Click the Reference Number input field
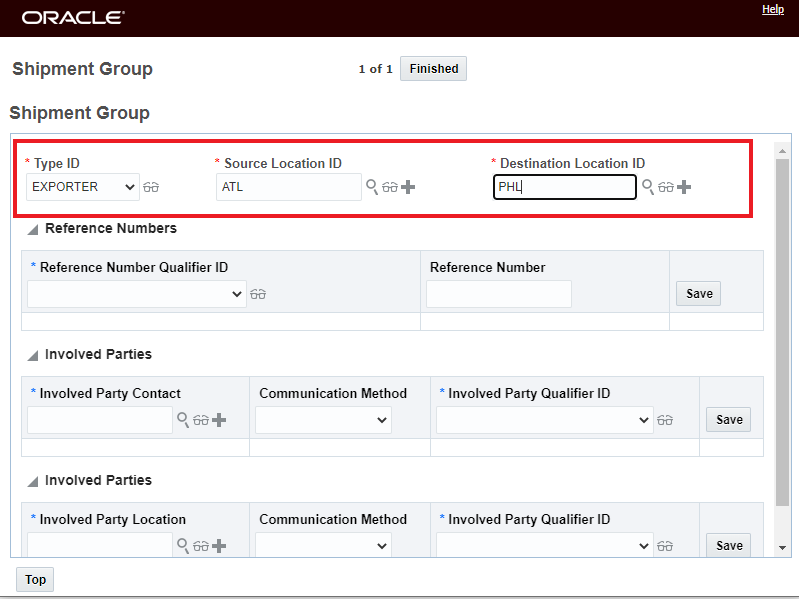Image resolution: width=799 pixels, height=599 pixels. [x=498, y=294]
